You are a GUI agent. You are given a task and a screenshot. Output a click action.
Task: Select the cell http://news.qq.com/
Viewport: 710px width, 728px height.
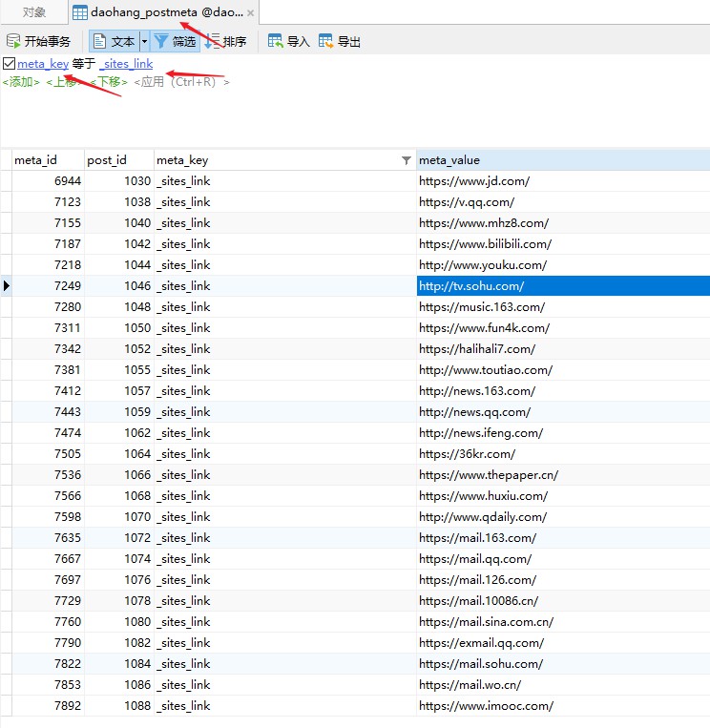tap(563, 412)
